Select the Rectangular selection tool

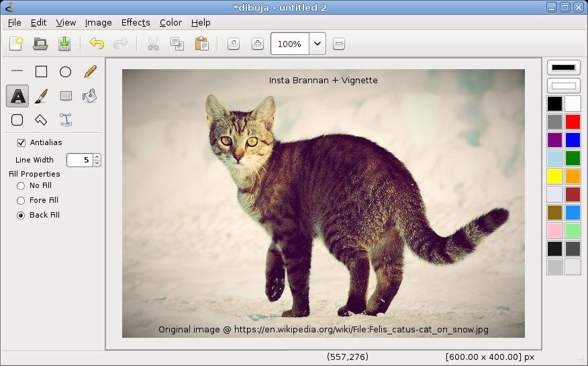tap(66, 96)
